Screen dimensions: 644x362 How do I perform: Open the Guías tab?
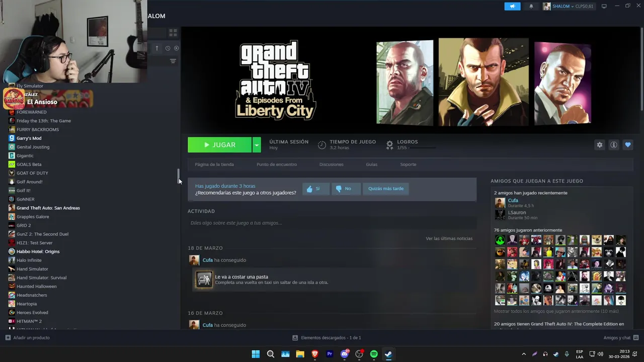[372, 164]
